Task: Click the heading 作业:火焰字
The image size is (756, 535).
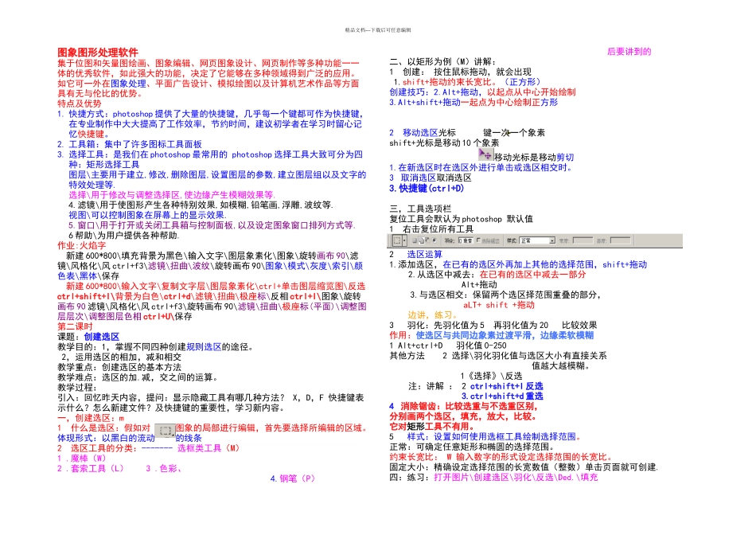Action: [x=81, y=245]
